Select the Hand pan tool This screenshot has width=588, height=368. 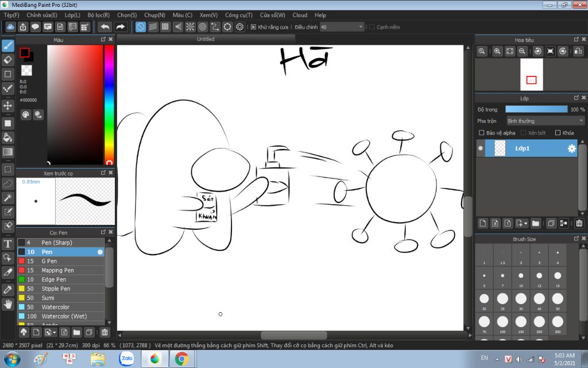tap(8, 304)
